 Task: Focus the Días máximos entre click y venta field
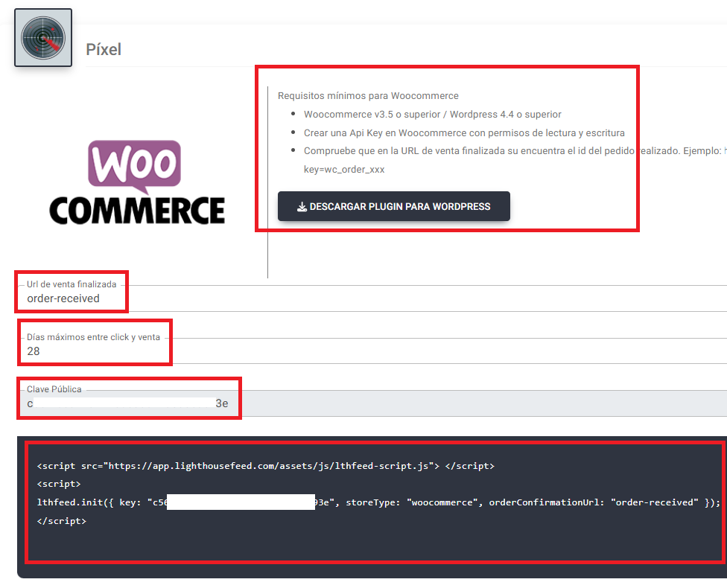(x=373, y=351)
